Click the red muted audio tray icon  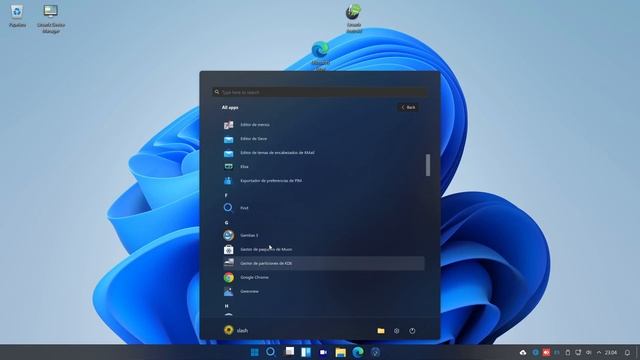tap(546, 352)
